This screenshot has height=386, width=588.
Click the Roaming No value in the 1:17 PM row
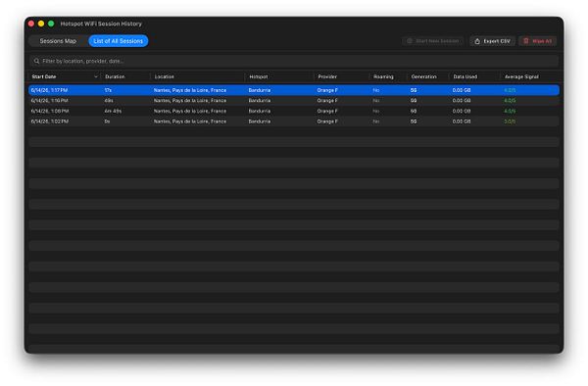click(x=375, y=90)
